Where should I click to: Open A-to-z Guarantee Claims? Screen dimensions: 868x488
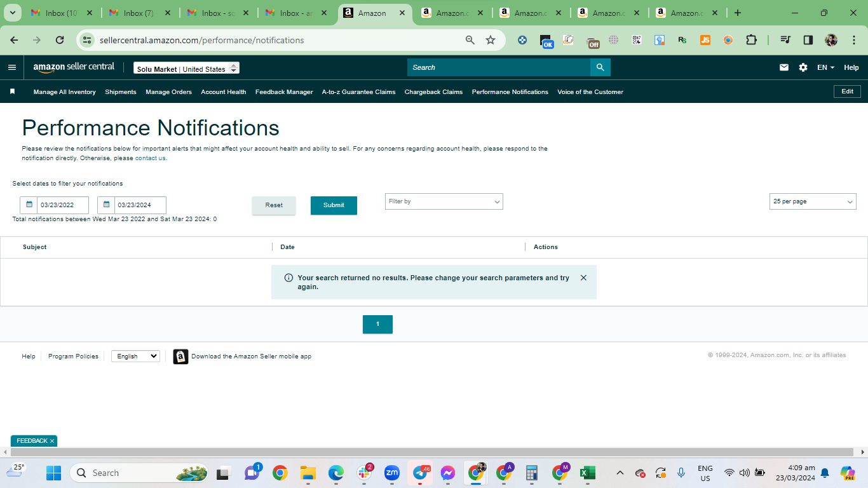click(x=358, y=92)
